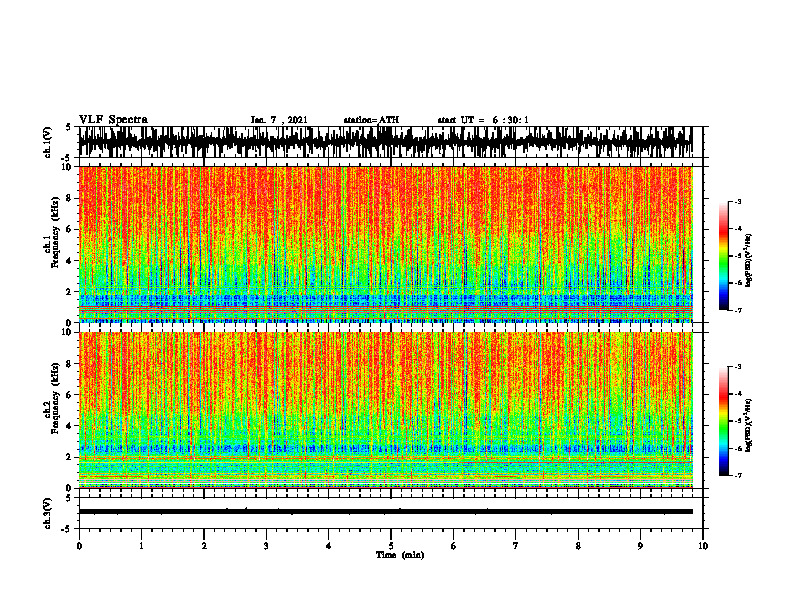The image size is (792, 612).
Task: Click the "-3" tick on ch.1 color bar
Action: (x=738, y=202)
